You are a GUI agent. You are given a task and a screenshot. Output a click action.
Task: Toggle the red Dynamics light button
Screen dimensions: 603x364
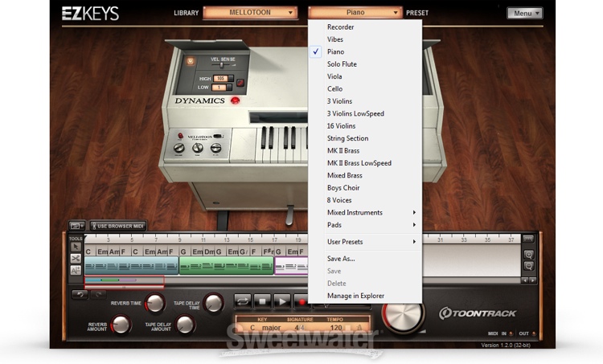click(236, 101)
